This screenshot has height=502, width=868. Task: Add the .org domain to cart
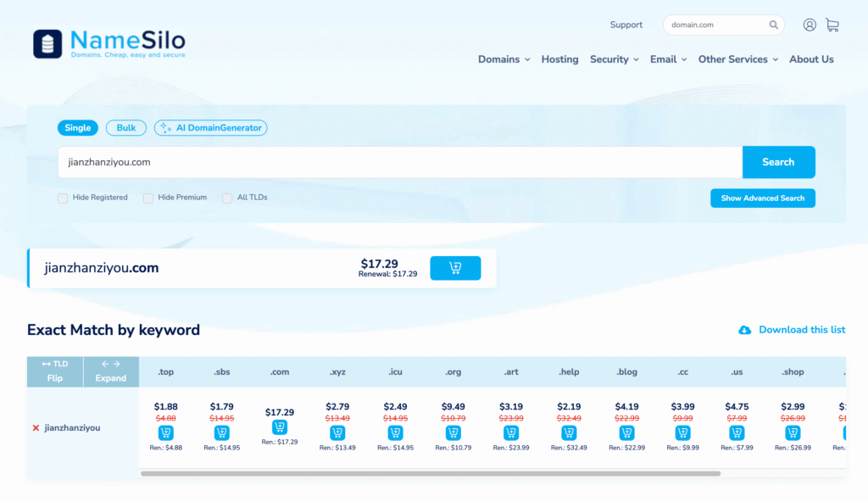[x=453, y=432]
